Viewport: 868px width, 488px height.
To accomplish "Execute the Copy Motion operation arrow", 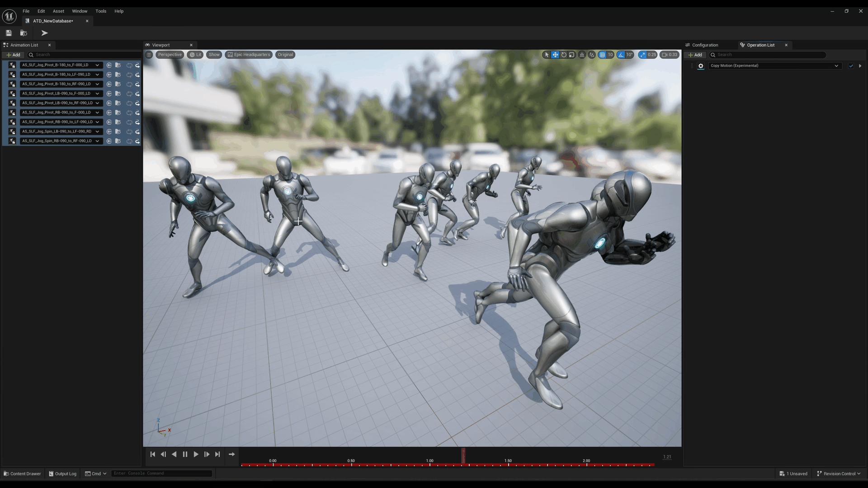I will 860,66.
